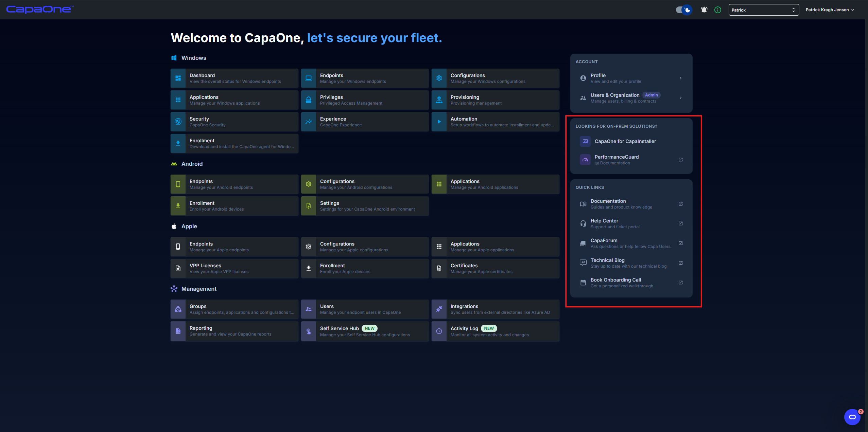Click the VPP Licenses document icon
The height and width of the screenshot is (432, 868).
coord(178,268)
